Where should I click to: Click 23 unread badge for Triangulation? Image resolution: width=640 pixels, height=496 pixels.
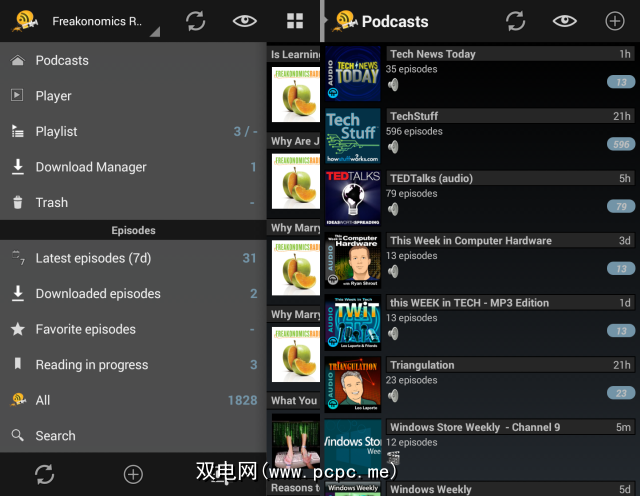point(621,393)
